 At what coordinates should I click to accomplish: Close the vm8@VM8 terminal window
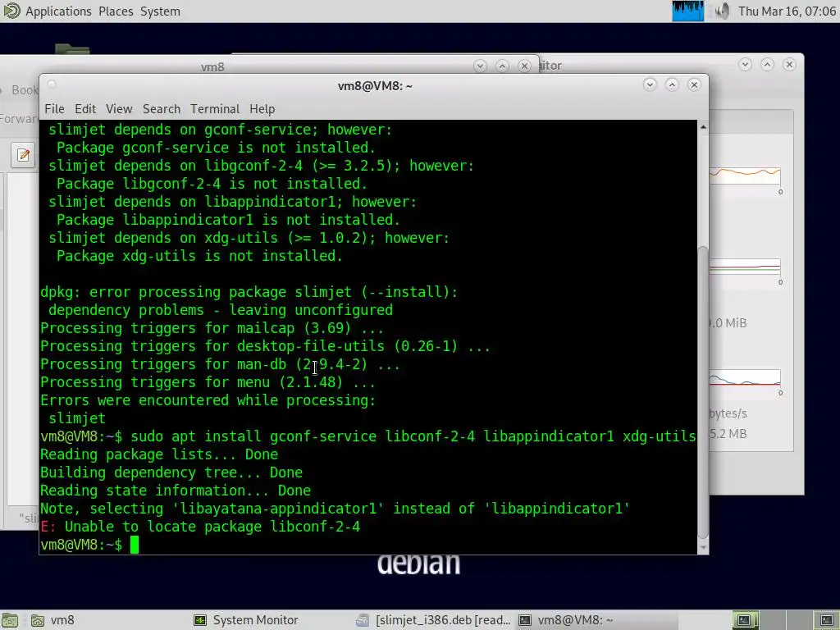[x=694, y=84]
